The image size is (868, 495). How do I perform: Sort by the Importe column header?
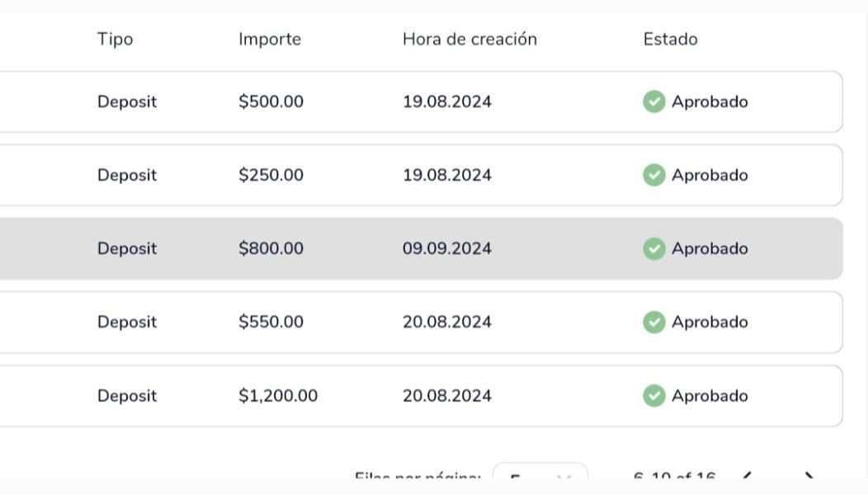tap(270, 40)
